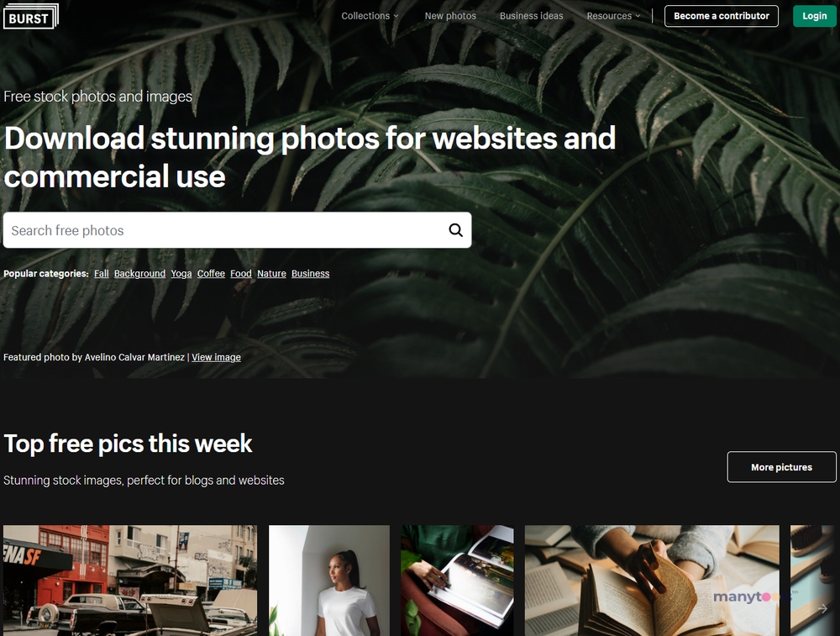This screenshot has width=840, height=636.
Task: Open the Coffee category link
Action: tap(211, 273)
